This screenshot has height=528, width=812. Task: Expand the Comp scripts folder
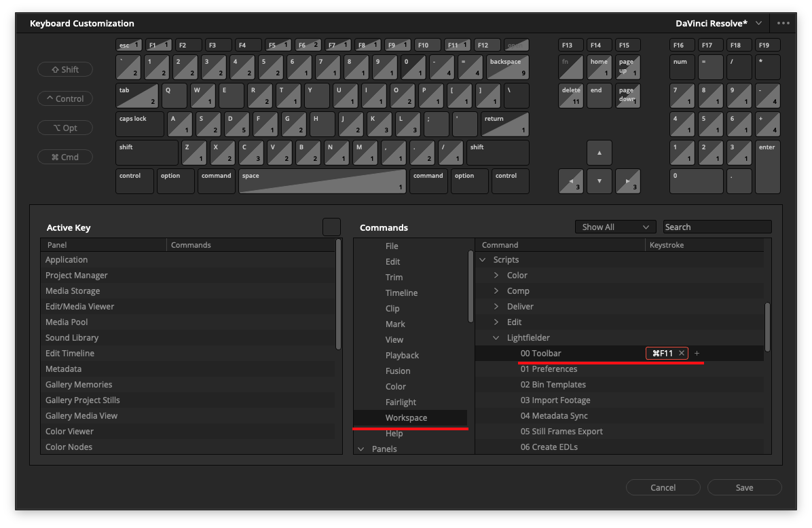(x=496, y=291)
